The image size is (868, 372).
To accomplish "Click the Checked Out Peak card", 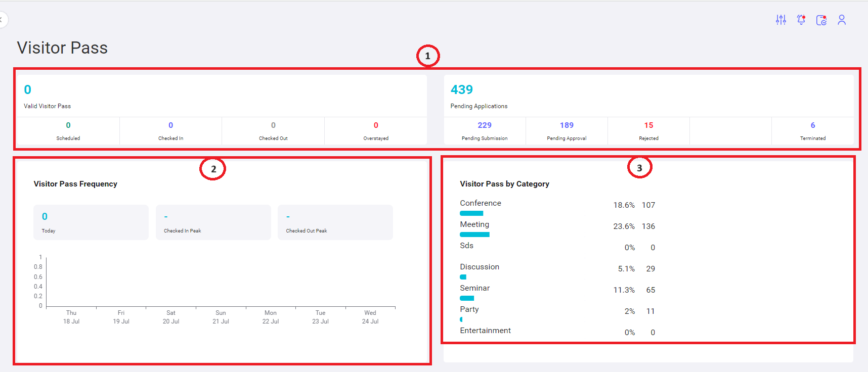I will tap(335, 222).
